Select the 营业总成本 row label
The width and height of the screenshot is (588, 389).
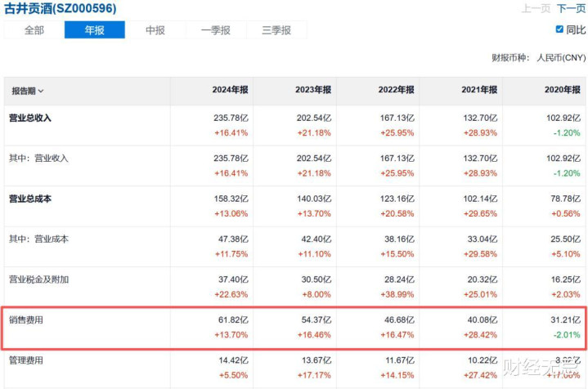[30, 199]
